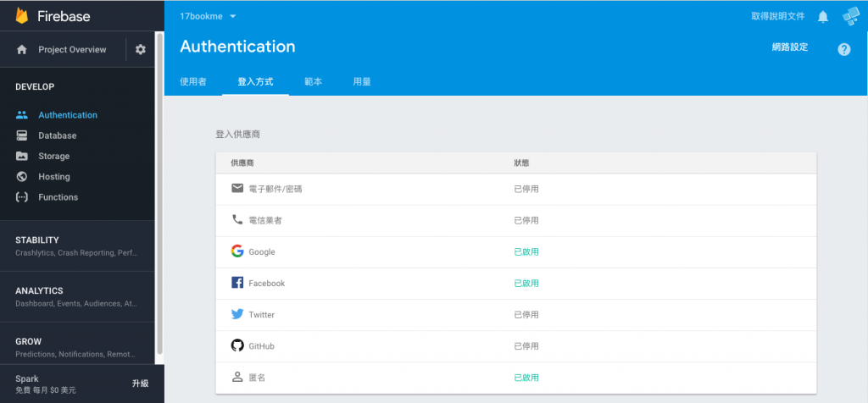
Task: Open Database in the sidebar
Action: click(58, 135)
